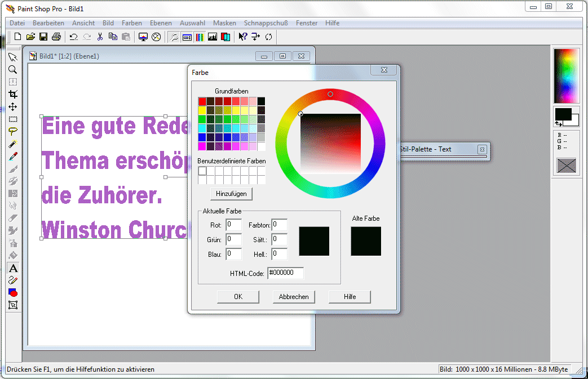
Task: Print the image via the printer icon
Action: pyautogui.click(x=56, y=37)
